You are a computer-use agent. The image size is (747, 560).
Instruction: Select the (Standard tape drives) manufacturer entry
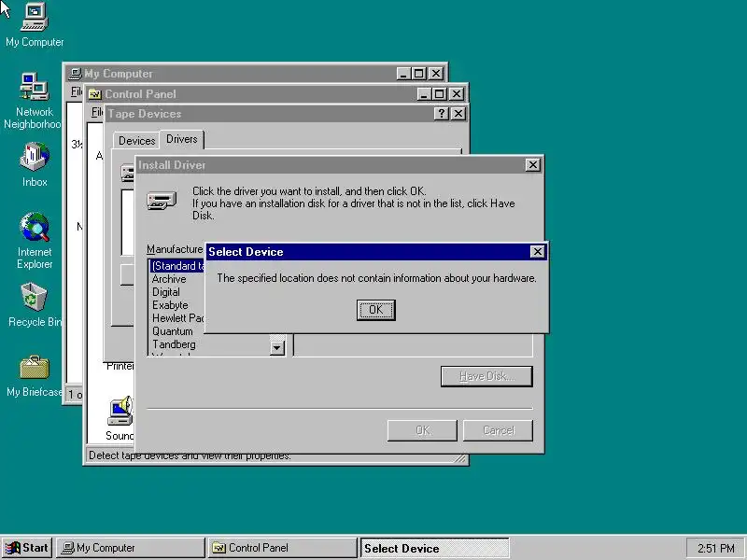tap(176, 266)
